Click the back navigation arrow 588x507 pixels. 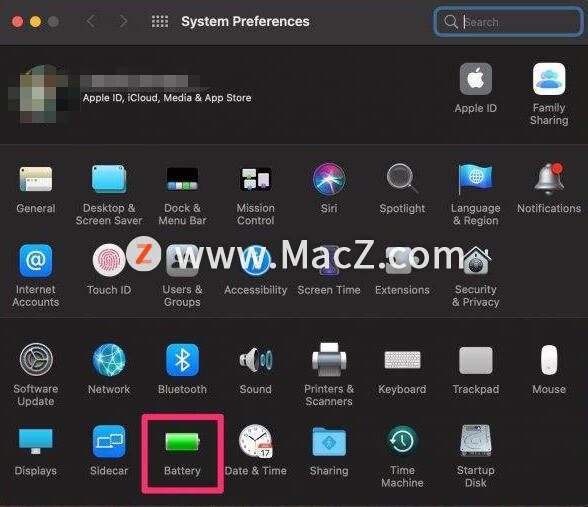point(90,21)
